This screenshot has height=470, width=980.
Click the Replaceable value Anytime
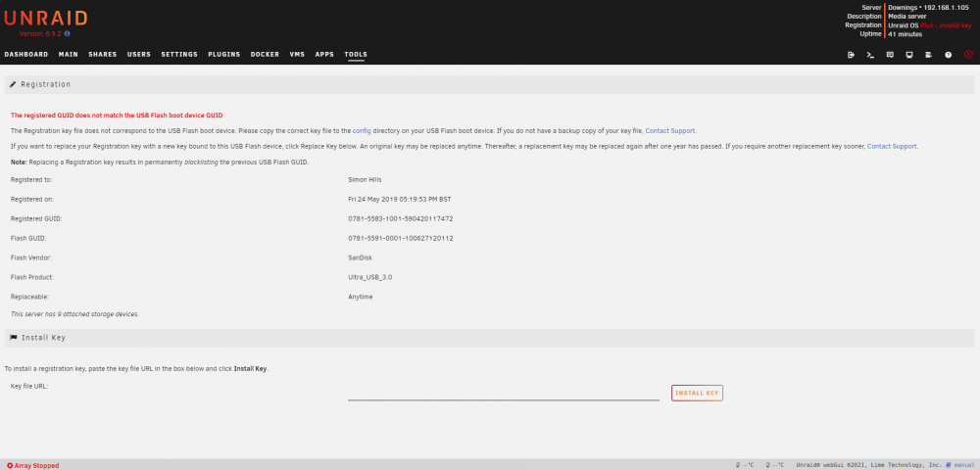click(x=360, y=297)
